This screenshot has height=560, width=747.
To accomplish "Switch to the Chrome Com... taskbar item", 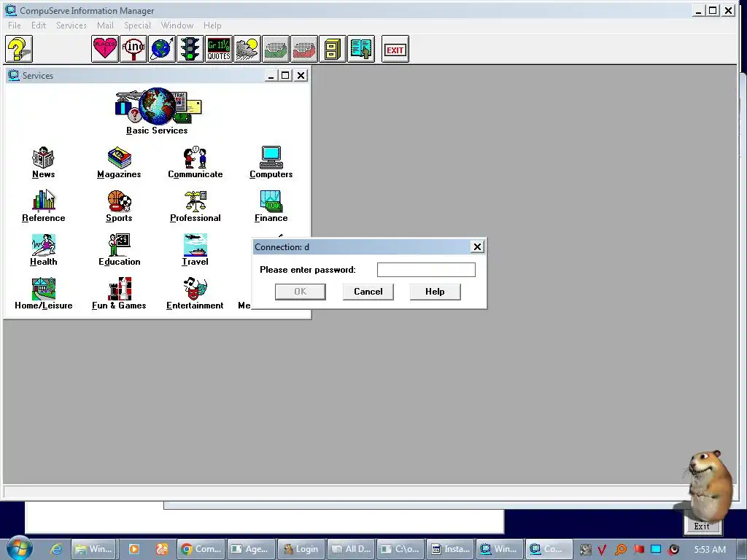I will tap(201, 549).
